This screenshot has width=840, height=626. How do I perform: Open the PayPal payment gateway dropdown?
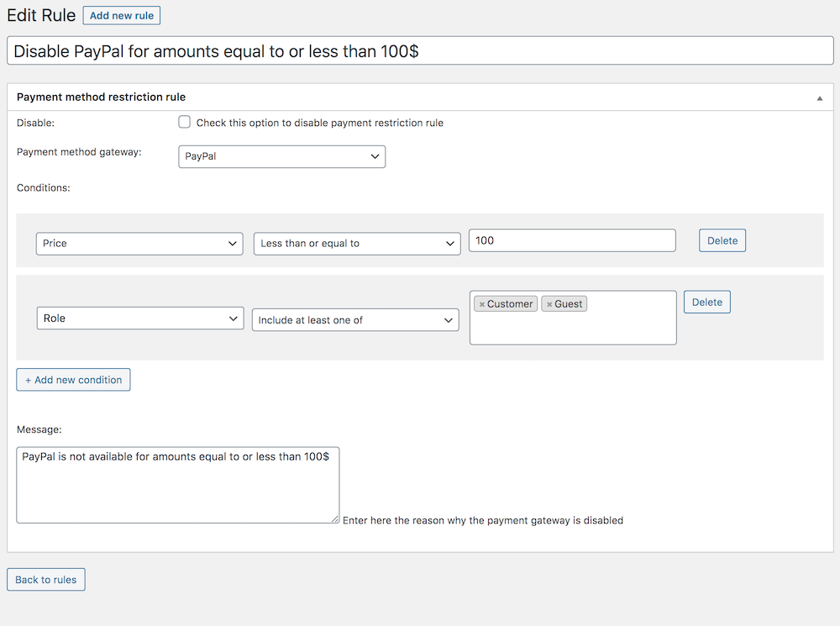[281, 156]
